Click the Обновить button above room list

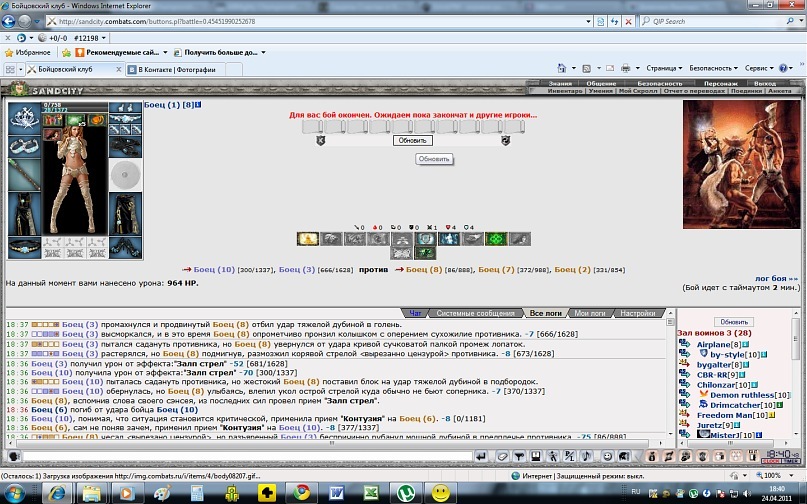pos(733,322)
